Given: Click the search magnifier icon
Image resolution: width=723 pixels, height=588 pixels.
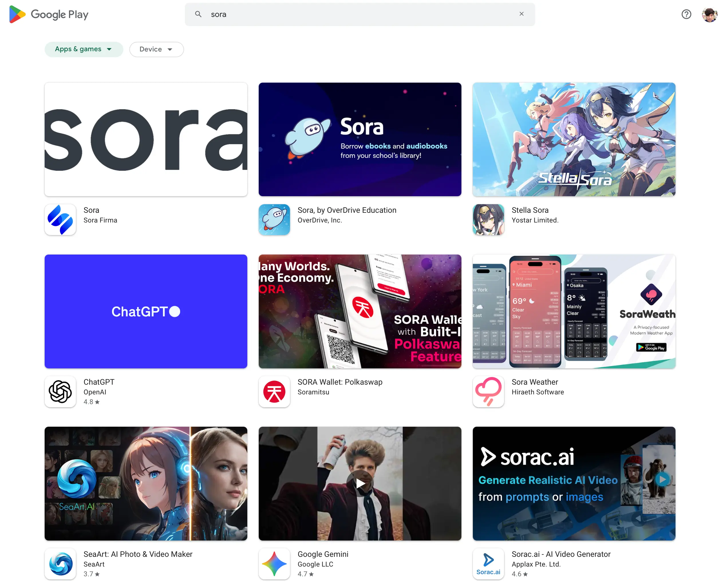Looking at the screenshot, I should pos(198,14).
